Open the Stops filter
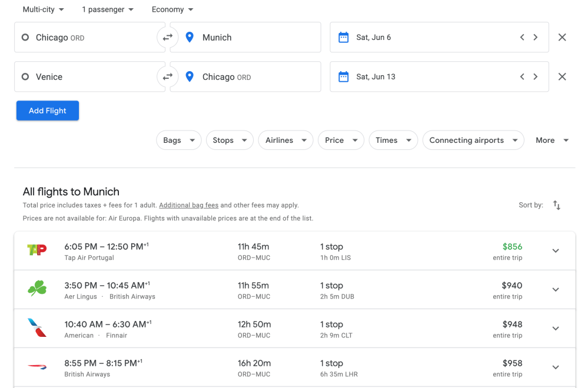This screenshot has width=588, height=388. coord(230,141)
